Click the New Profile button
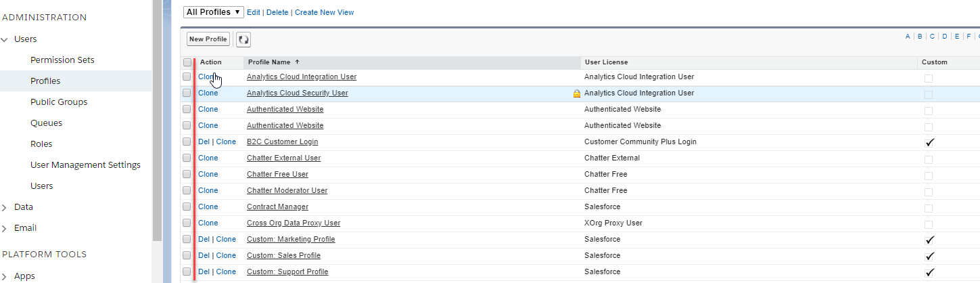This screenshot has height=283, width=980. (x=208, y=39)
